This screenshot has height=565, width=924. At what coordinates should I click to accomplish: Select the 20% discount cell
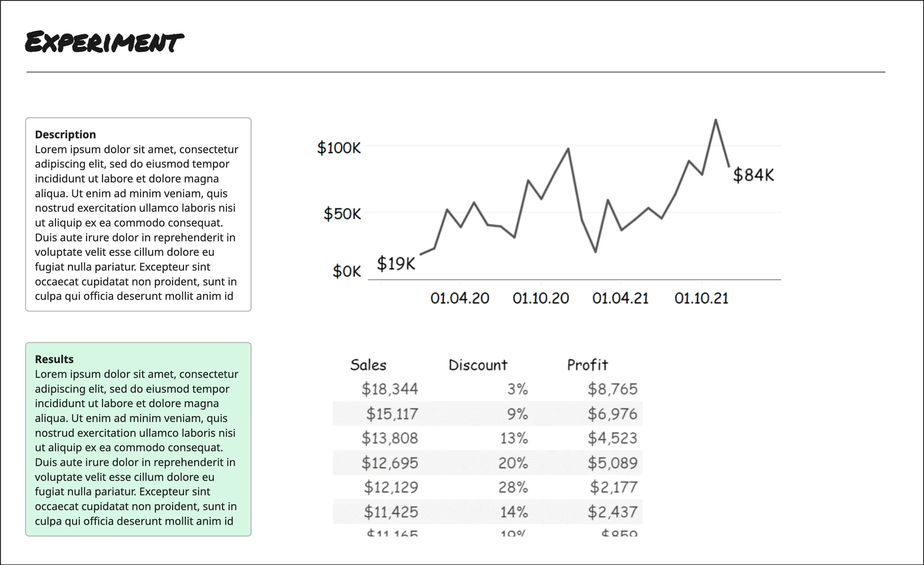pyautogui.click(x=513, y=463)
